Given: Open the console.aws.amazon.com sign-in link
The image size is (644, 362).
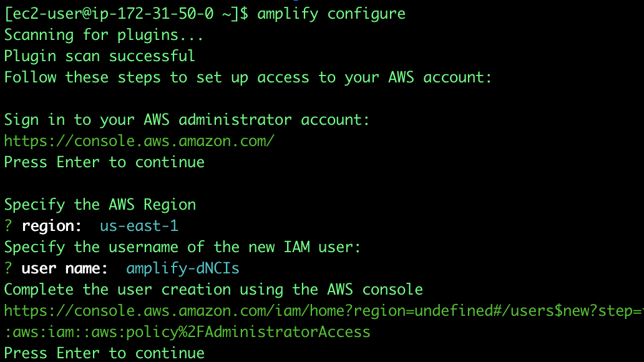Looking at the screenshot, I should (139, 141).
